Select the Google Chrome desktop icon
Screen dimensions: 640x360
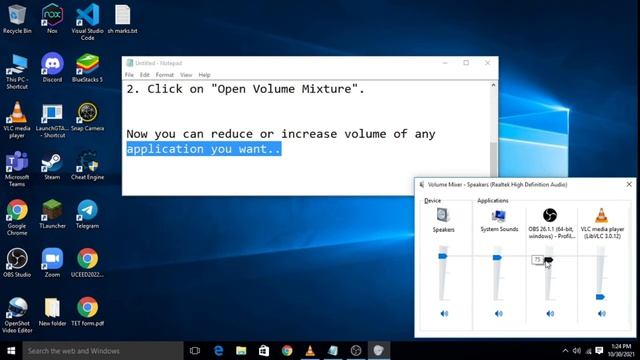pos(17,218)
